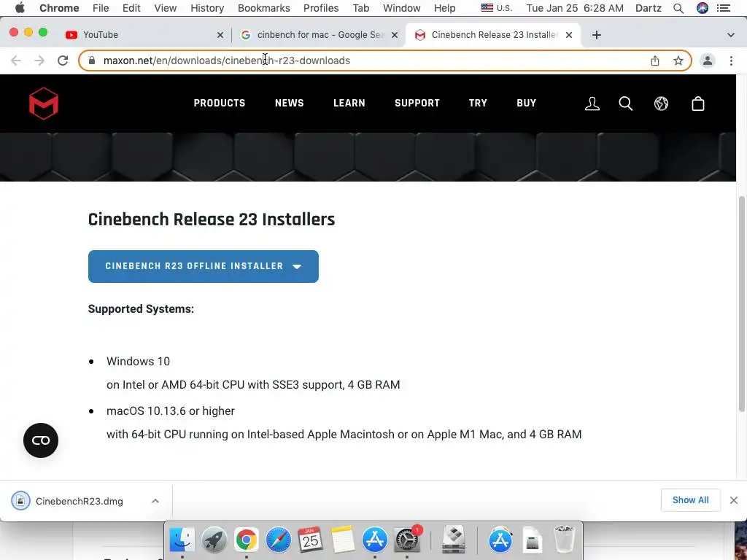Viewport: 747px width, 560px height.
Task: Bookmark this page with the star icon
Action: [678, 61]
